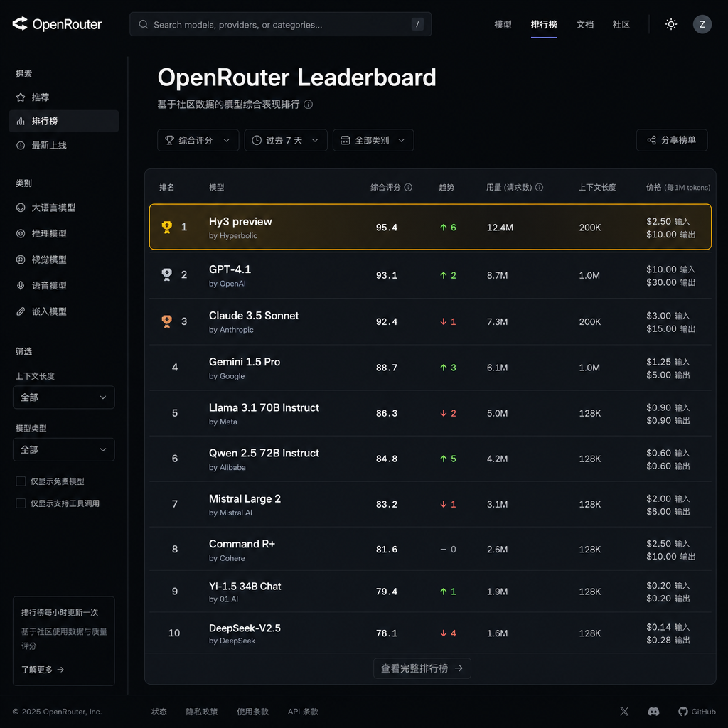728x728 pixels.
Task: Click 查看完整排行榜 button
Action: [422, 668]
